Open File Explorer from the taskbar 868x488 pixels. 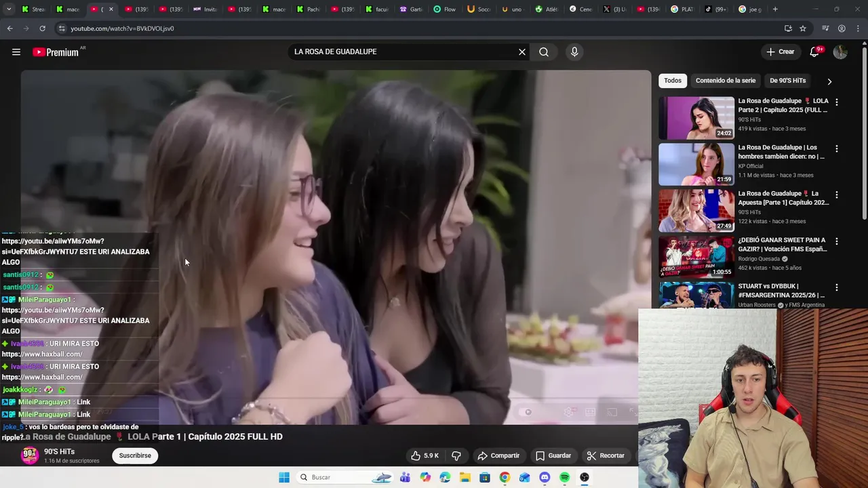coord(465,477)
